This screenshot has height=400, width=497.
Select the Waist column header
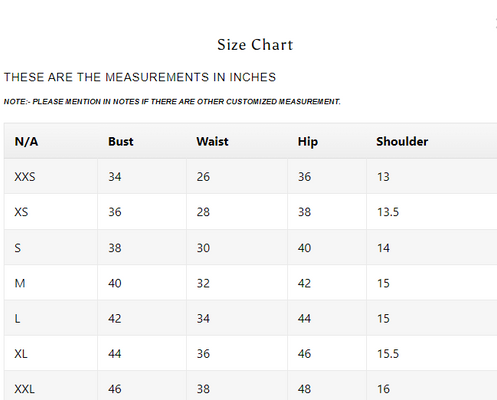pos(212,141)
